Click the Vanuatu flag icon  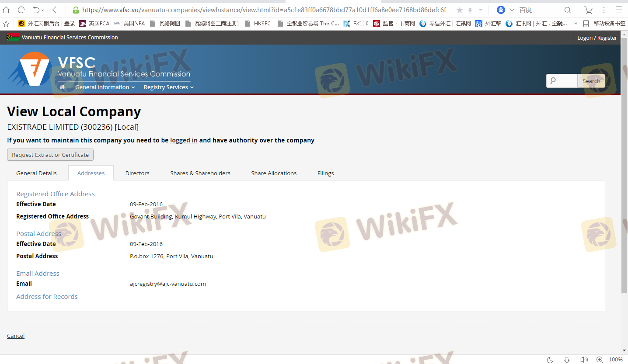tap(13, 37)
